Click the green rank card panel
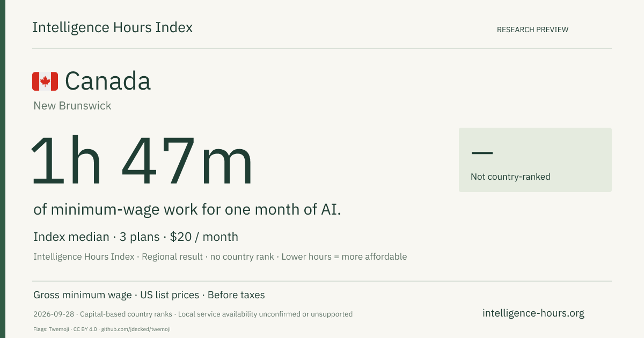This screenshot has width=644, height=338. 535,160
